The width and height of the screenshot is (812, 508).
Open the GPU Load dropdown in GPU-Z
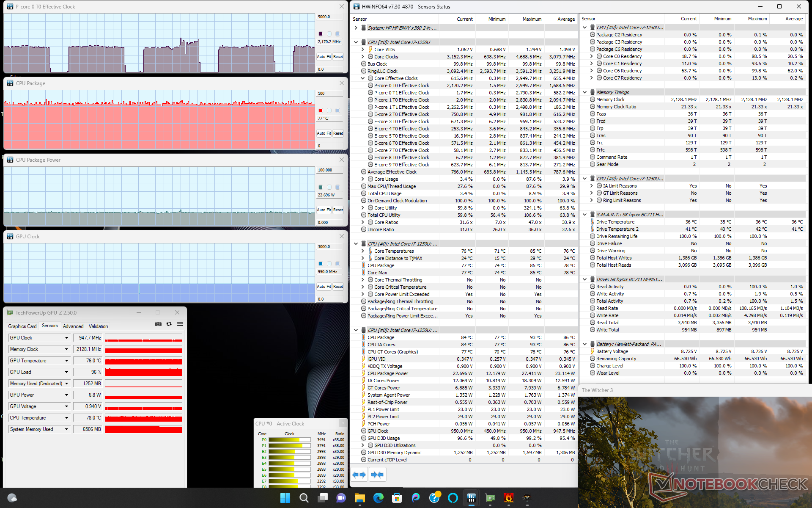[x=66, y=372]
